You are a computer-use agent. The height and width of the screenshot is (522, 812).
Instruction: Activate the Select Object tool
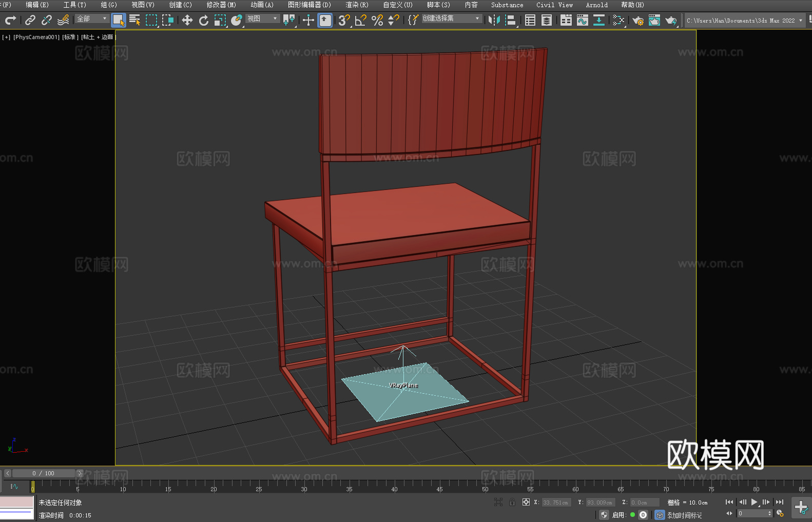point(119,21)
